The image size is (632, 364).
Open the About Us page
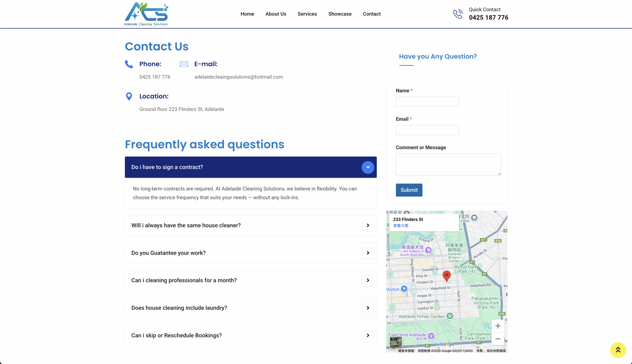[276, 14]
